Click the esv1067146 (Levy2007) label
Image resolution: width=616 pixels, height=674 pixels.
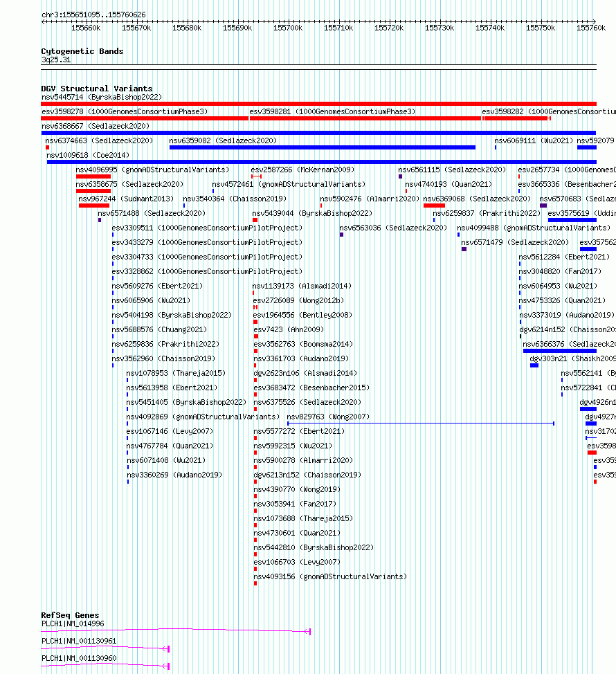click(x=170, y=432)
